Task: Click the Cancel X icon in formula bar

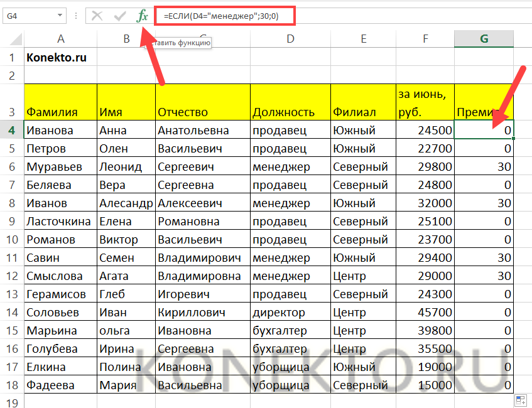Action: (x=97, y=16)
